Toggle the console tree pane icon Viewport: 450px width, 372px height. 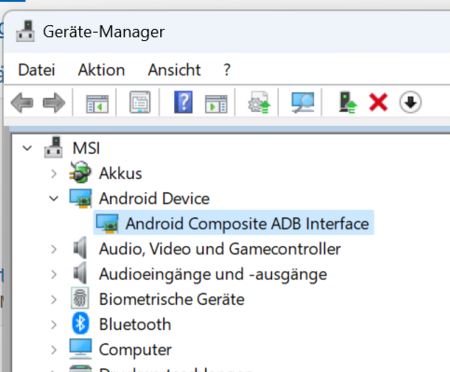pos(97,104)
